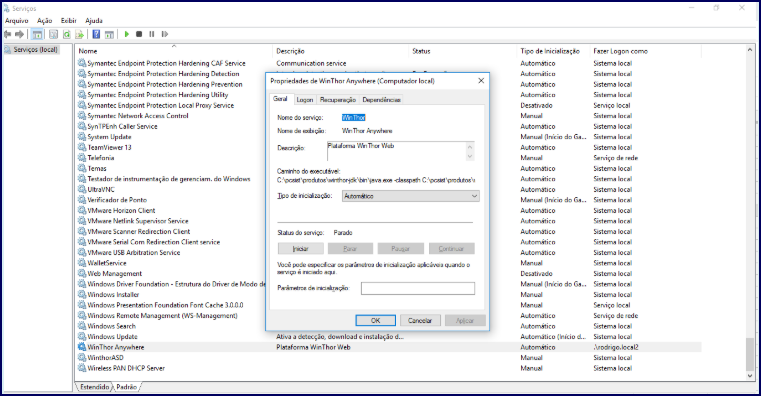
Task: Click Cancelar in the properties dialog
Action: (420, 320)
